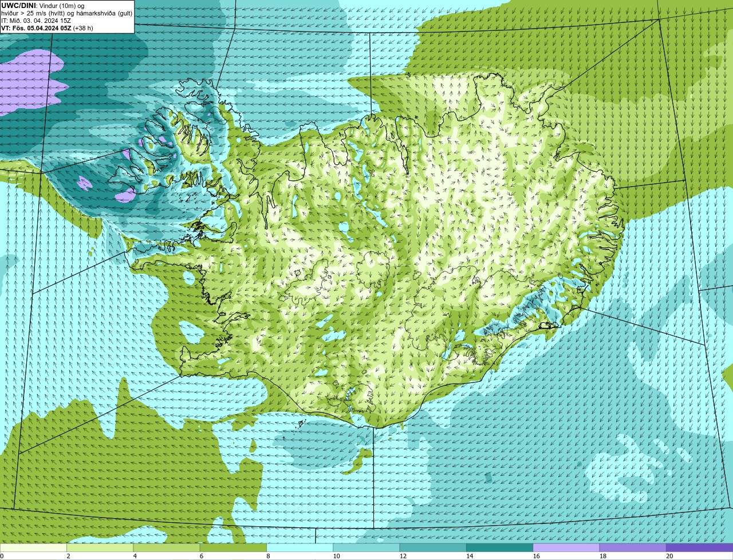Image resolution: width=733 pixels, height=560 pixels.
Task: Click the "UWC/DINI: Vindur (10m) og" title line
Action: (43, 5)
